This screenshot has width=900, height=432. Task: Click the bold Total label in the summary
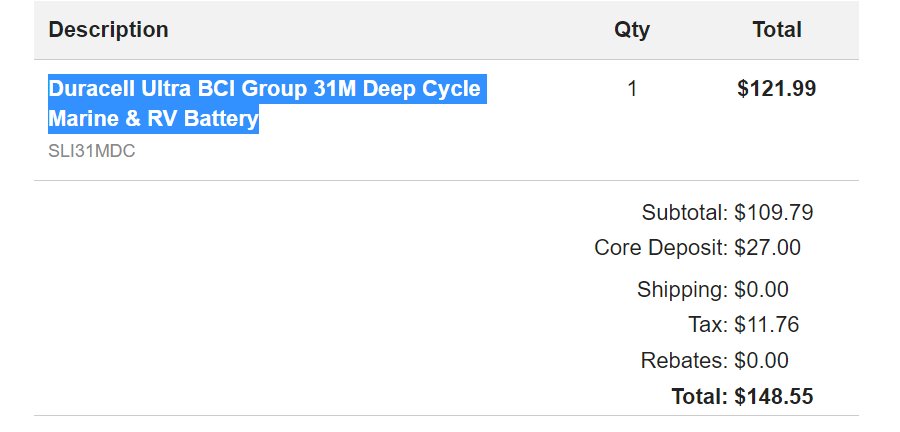699,396
